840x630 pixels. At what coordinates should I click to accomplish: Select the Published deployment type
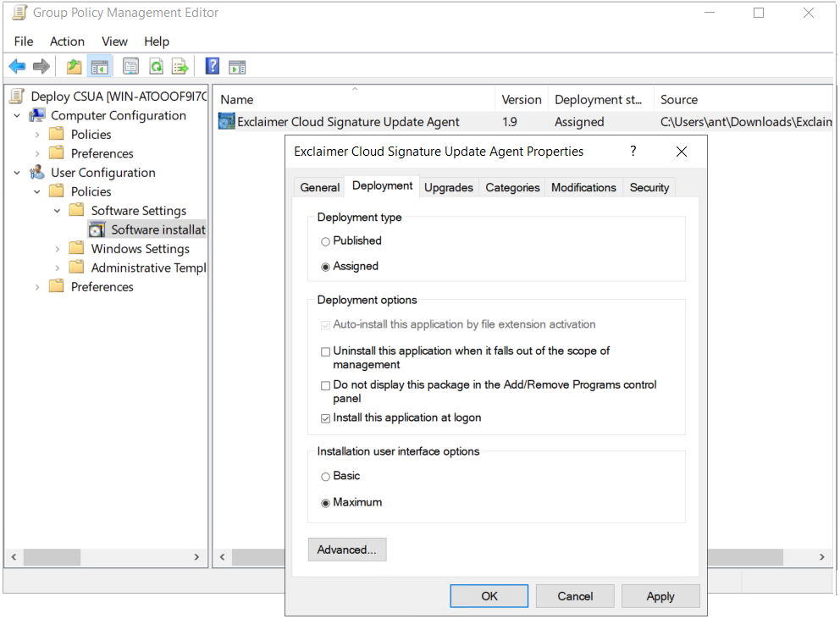coord(325,241)
